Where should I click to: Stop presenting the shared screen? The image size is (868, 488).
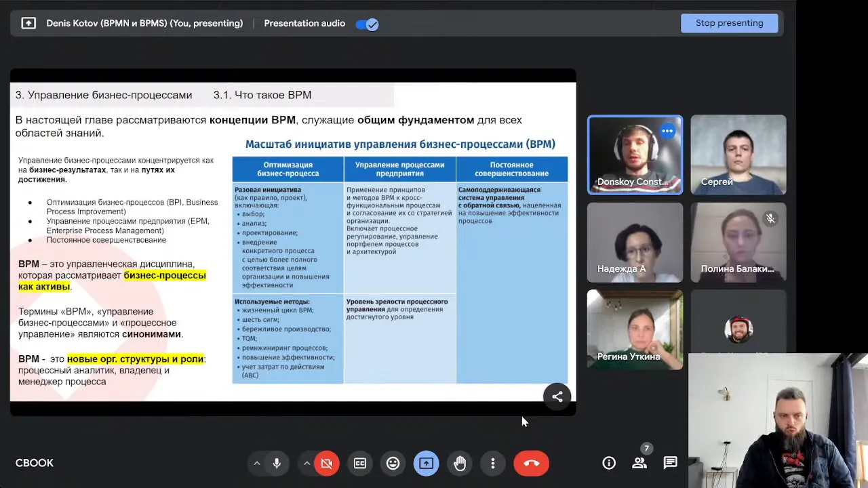(729, 23)
